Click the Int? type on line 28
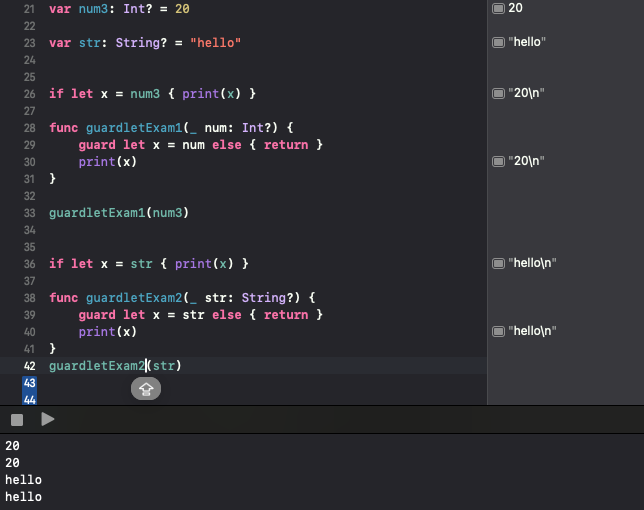 257,128
